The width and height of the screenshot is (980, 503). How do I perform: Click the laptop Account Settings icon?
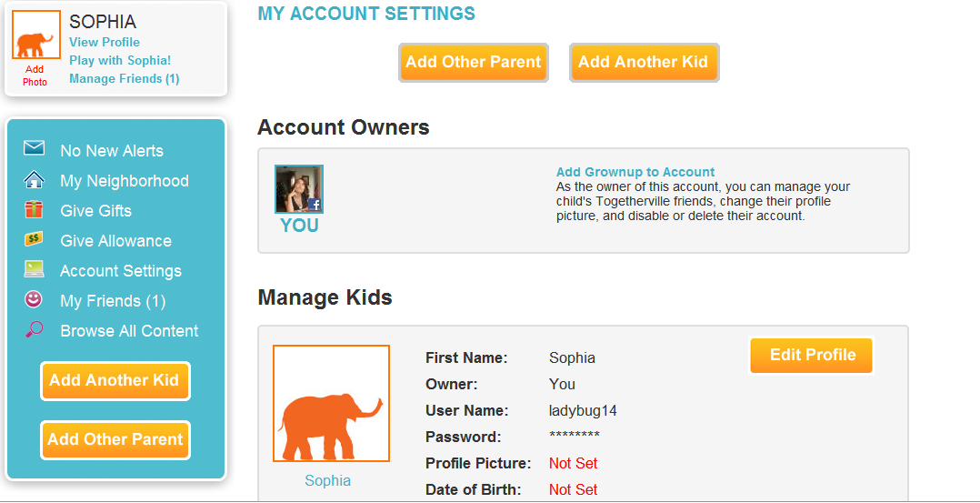(35, 270)
